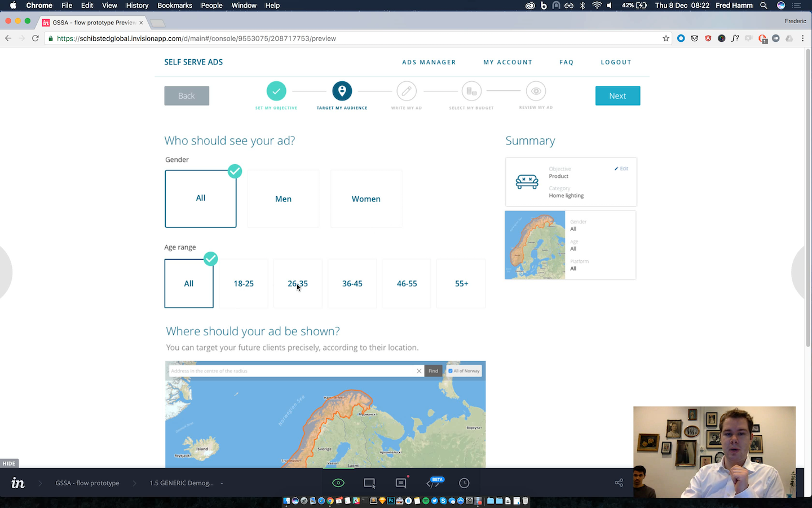
Task: Click the Google Drive extension icon
Action: pos(789,38)
